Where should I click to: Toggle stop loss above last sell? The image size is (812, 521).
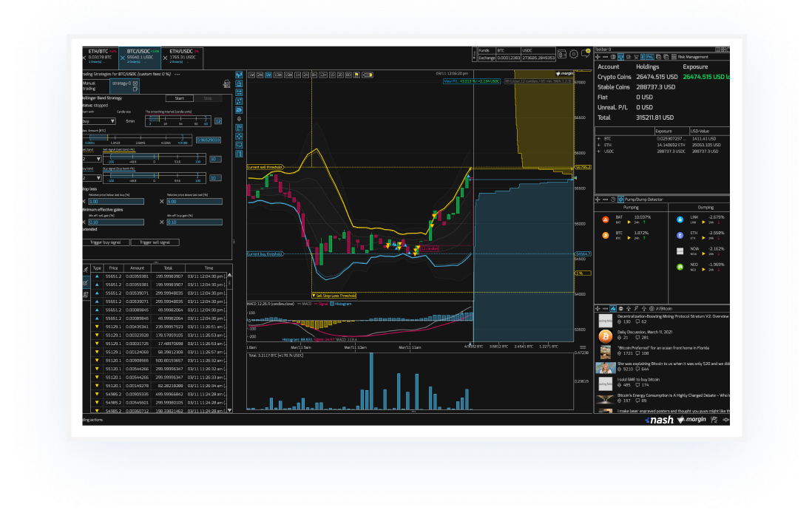(x=161, y=201)
